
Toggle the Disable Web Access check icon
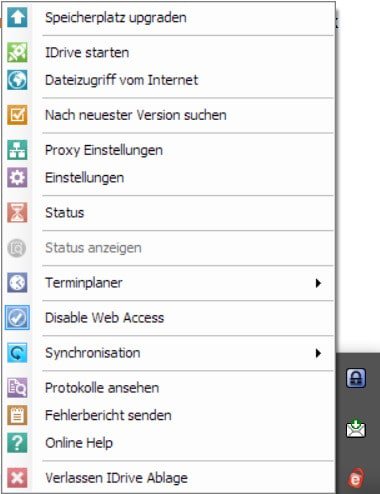click(x=17, y=318)
